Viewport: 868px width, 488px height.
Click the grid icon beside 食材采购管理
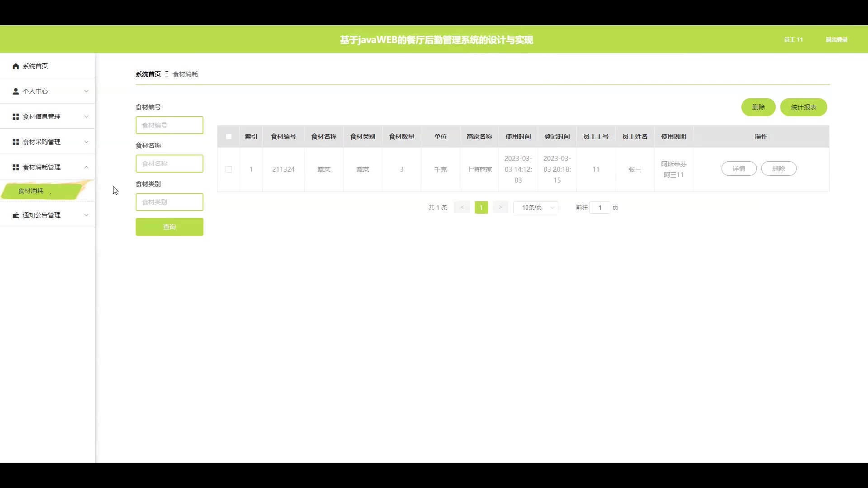coord(16,142)
